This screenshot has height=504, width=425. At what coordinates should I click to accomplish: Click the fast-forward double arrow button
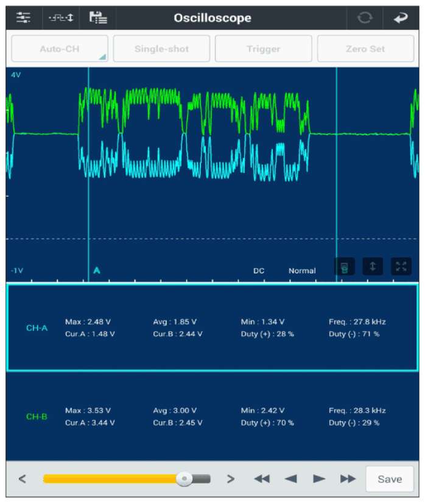pyautogui.click(x=348, y=479)
